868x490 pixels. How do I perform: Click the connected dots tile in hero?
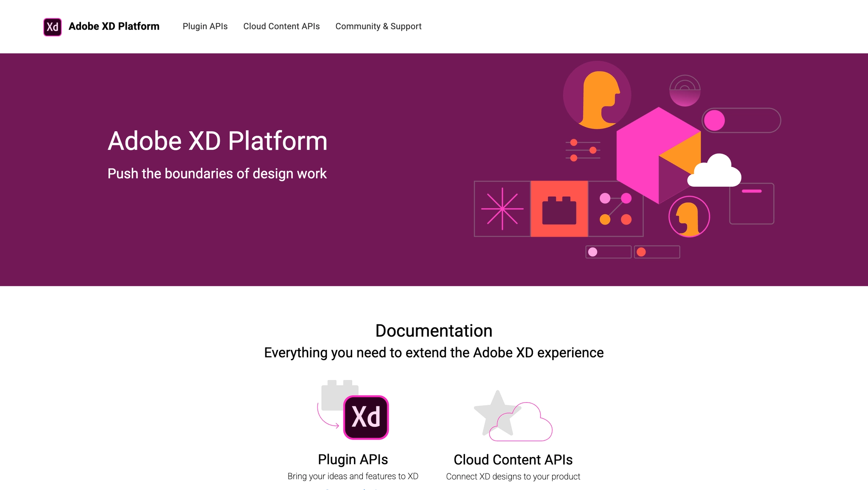pyautogui.click(x=615, y=209)
